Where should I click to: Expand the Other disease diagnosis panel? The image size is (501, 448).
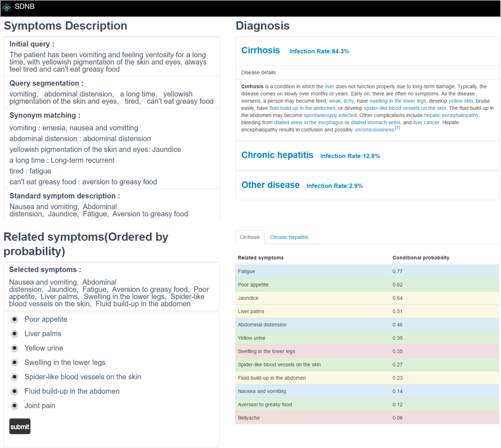(270, 185)
